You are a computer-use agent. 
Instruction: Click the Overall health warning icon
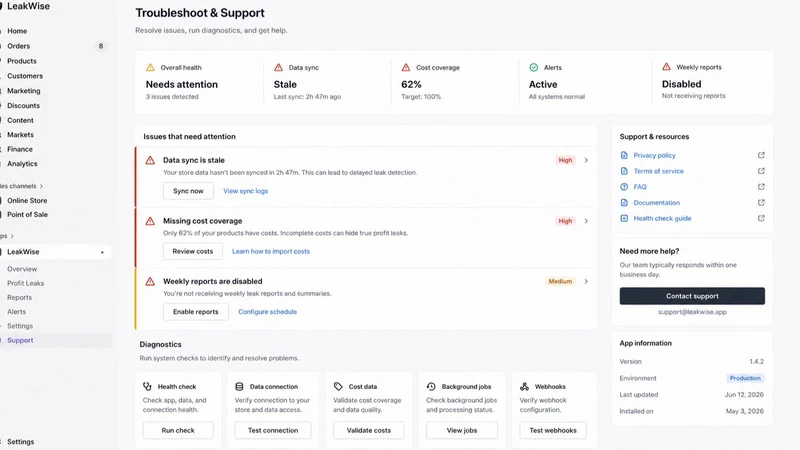(150, 67)
